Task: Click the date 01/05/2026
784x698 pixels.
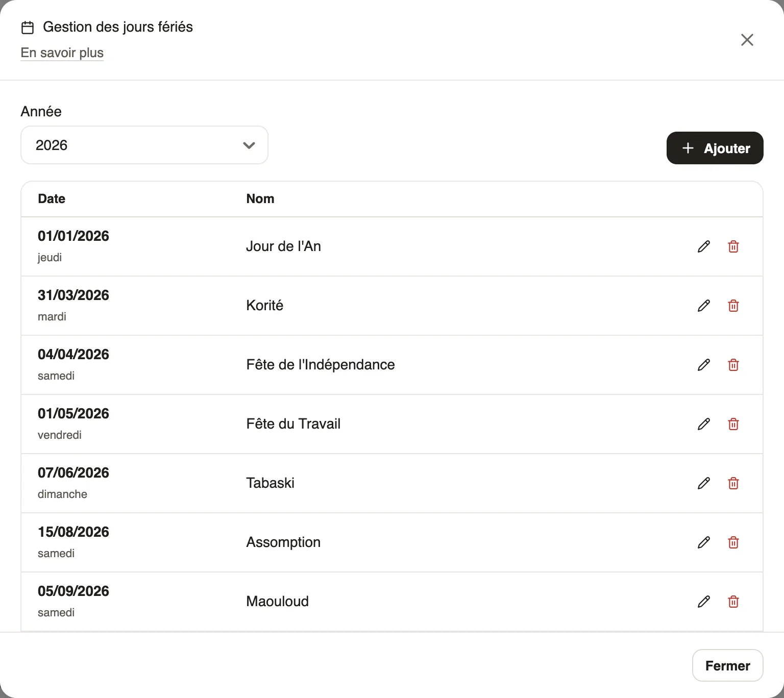Action: tap(73, 413)
